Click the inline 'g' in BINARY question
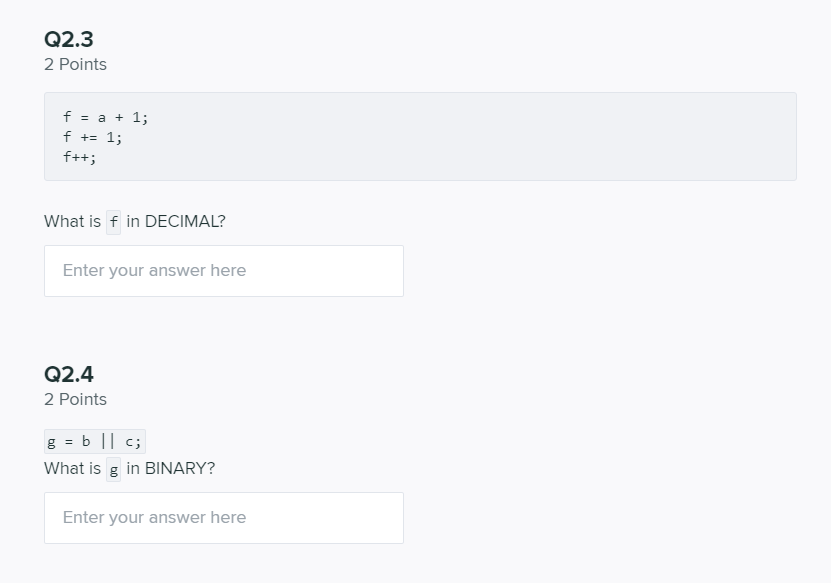Viewport: 831px width, 583px height. click(x=113, y=469)
